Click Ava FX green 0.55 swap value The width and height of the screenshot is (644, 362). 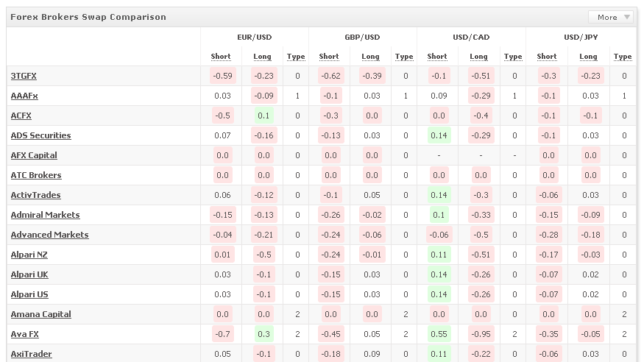pyautogui.click(x=437, y=334)
